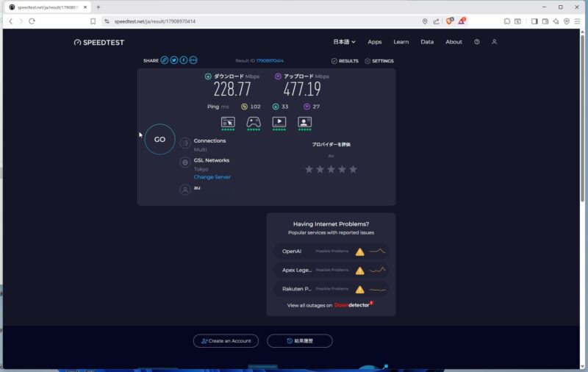This screenshot has height=372, width=588.
Task: Open the browser sidebar panel icon
Action: coord(534,21)
